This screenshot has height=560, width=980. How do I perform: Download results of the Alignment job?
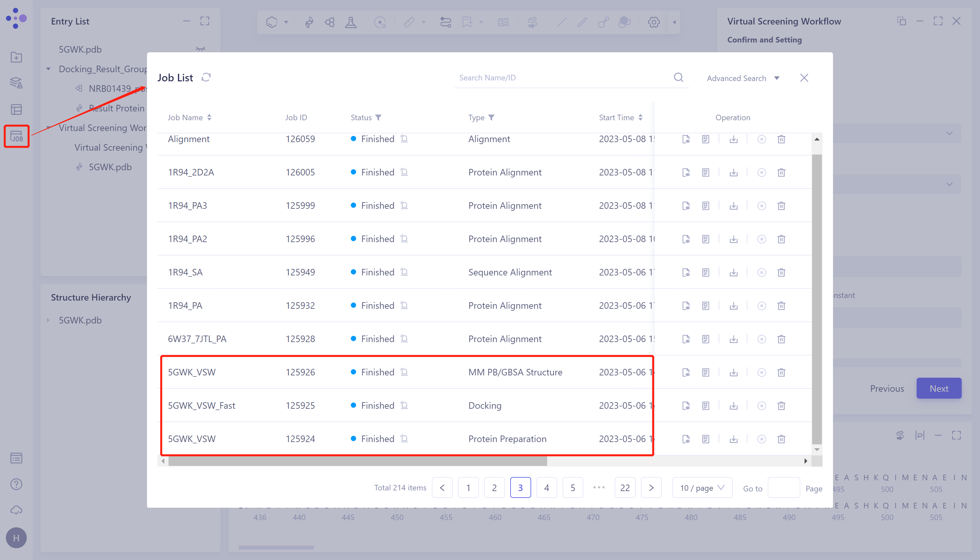[733, 139]
